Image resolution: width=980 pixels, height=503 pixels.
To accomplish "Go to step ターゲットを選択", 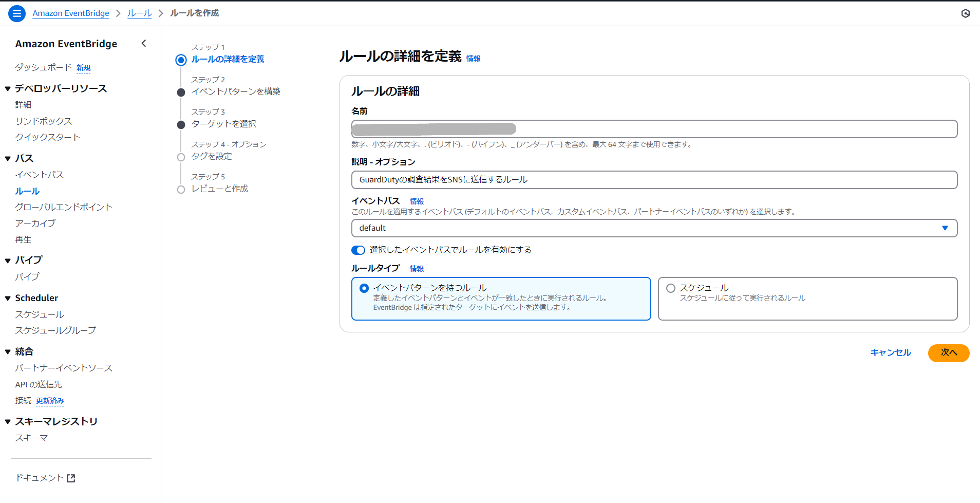I will click(x=224, y=124).
